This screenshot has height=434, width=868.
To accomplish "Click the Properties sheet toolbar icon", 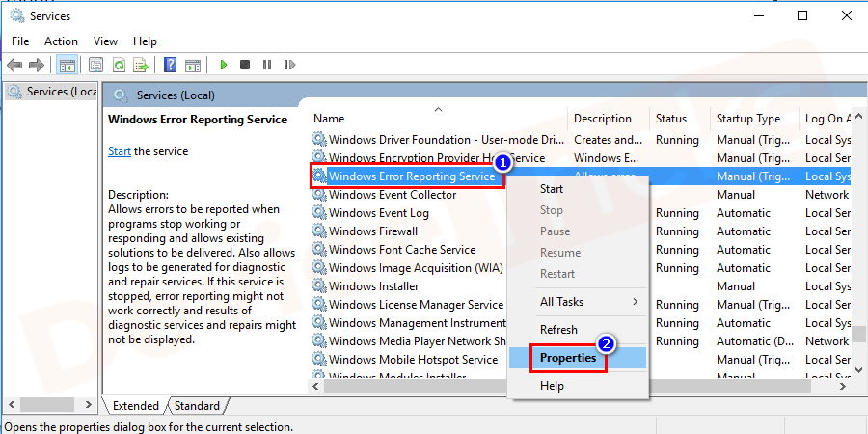I will 96,66.
